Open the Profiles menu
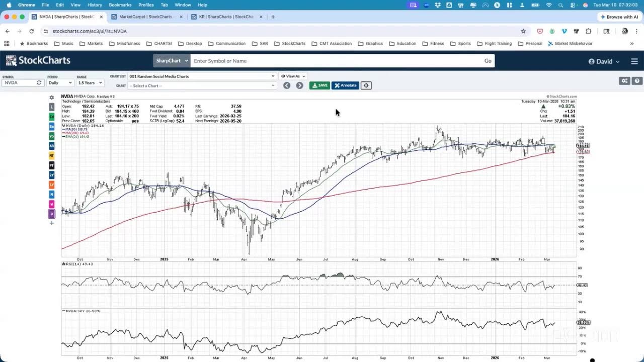The image size is (644, 362). (x=146, y=5)
